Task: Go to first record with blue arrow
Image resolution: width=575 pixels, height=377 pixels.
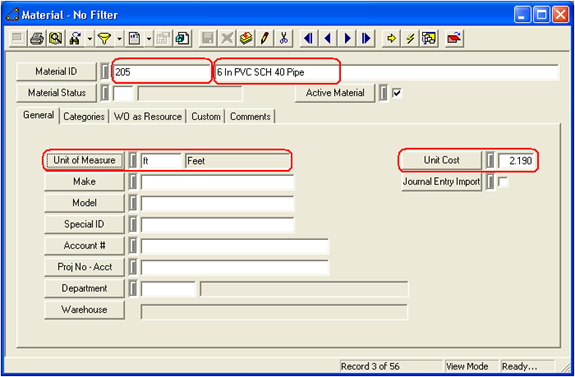Action: 309,38
